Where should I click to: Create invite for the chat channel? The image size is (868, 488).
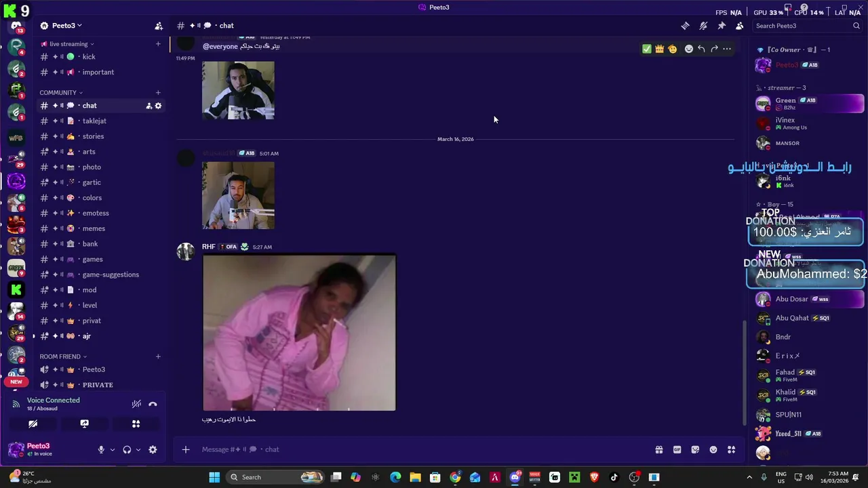[x=149, y=106]
